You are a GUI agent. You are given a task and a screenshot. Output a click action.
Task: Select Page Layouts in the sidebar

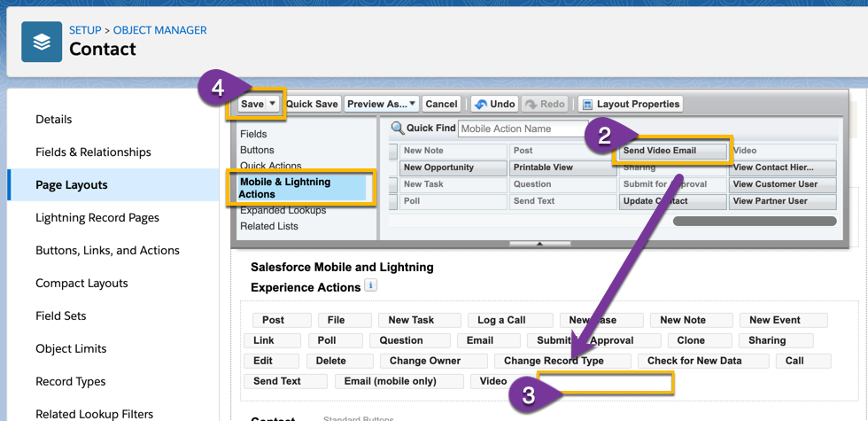tap(72, 184)
